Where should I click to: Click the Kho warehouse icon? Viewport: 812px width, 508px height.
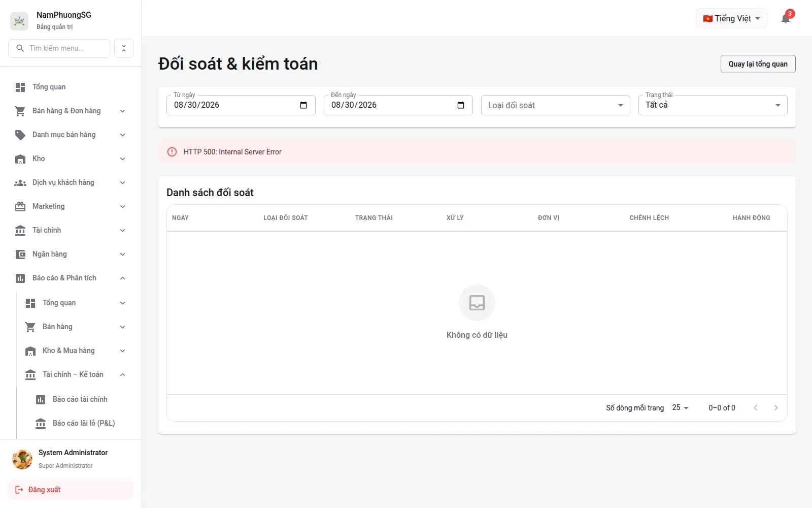(x=20, y=159)
